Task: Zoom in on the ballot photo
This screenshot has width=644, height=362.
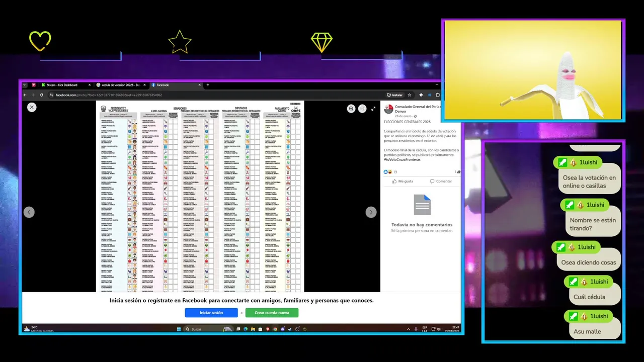Action: [x=351, y=109]
